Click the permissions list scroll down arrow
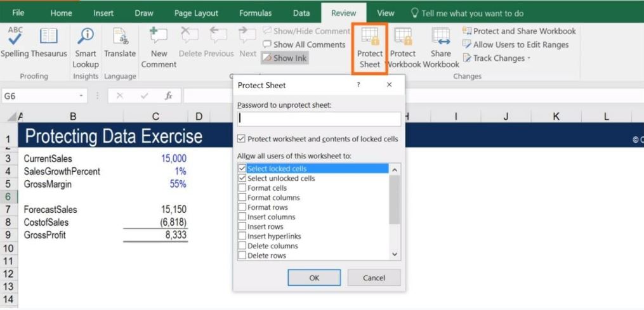Viewport: 644px width, 310px height. click(x=395, y=255)
